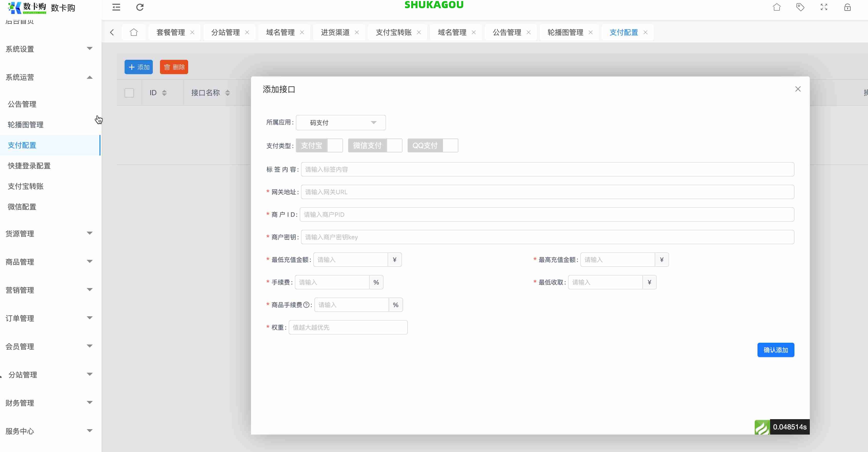868x452 pixels.
Task: Open the home tab via house icon
Action: coord(134,32)
